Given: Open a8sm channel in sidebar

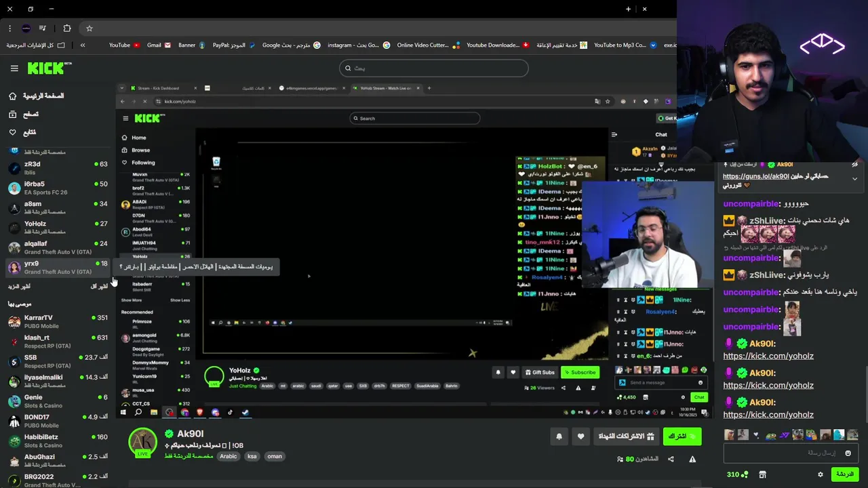Looking at the screenshot, I should (57, 207).
